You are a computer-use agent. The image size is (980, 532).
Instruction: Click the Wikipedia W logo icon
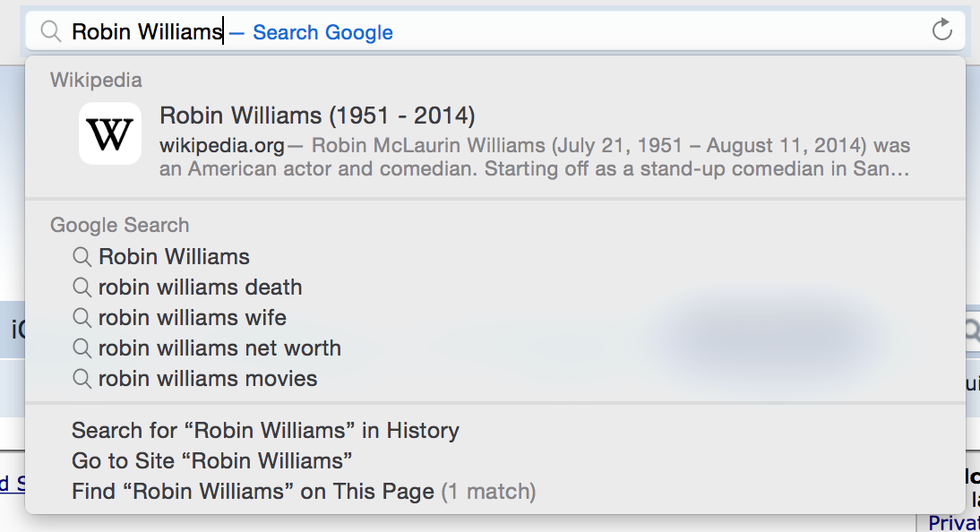[x=110, y=133]
